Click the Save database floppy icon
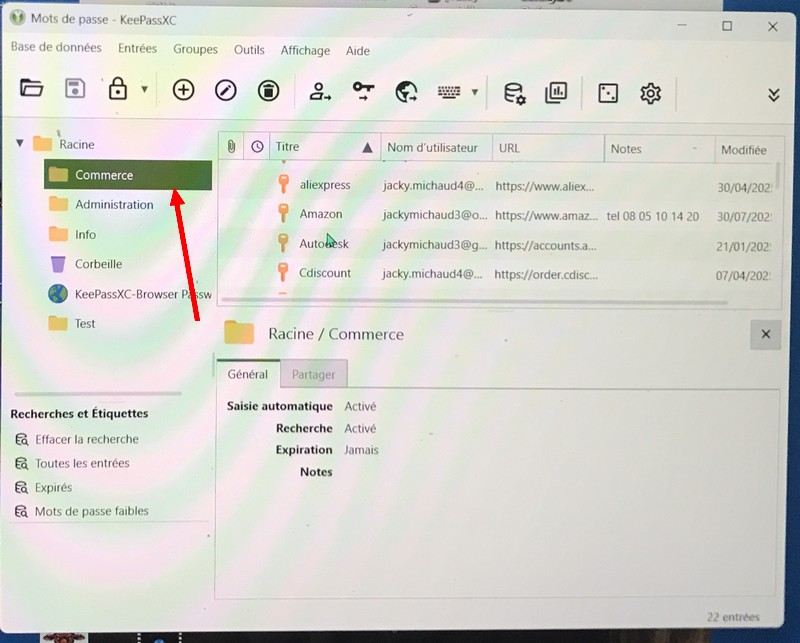The image size is (800, 643). (75, 90)
